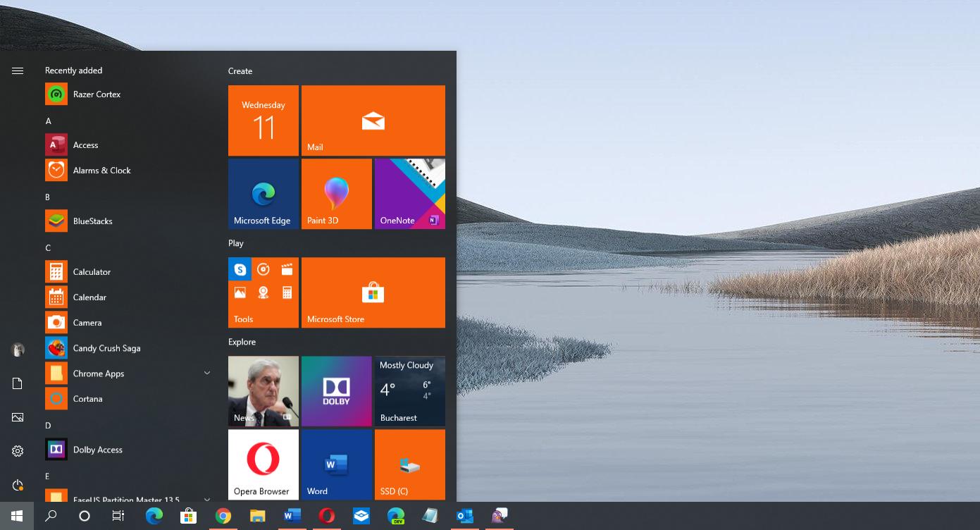
Task: Jump to apps via letter A header
Action: pyautogui.click(x=49, y=121)
